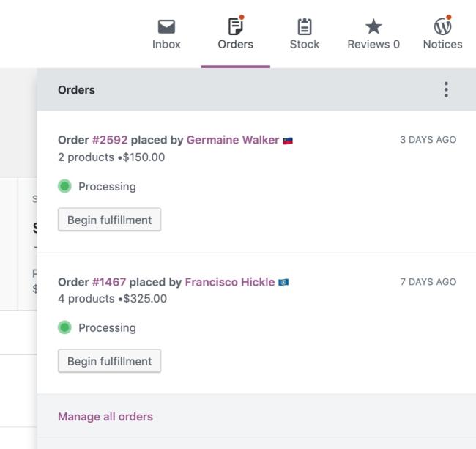
Task: Click green Processing status dot for order #2592
Action: [64, 187]
